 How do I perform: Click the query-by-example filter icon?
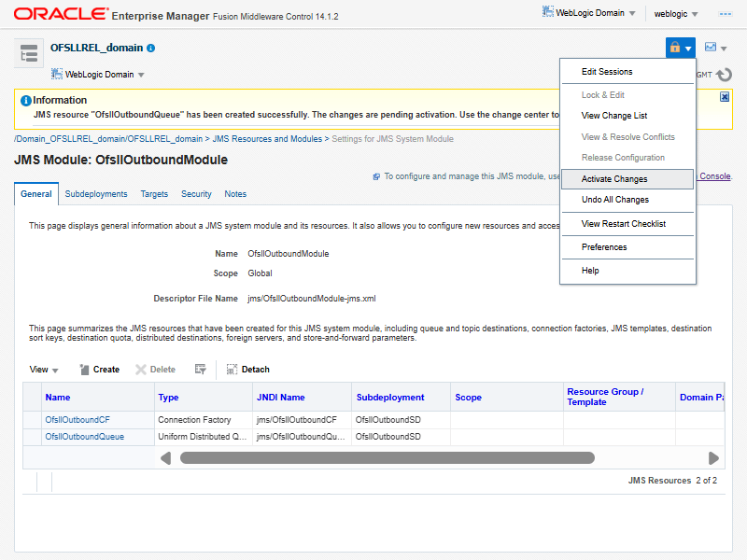(200, 370)
